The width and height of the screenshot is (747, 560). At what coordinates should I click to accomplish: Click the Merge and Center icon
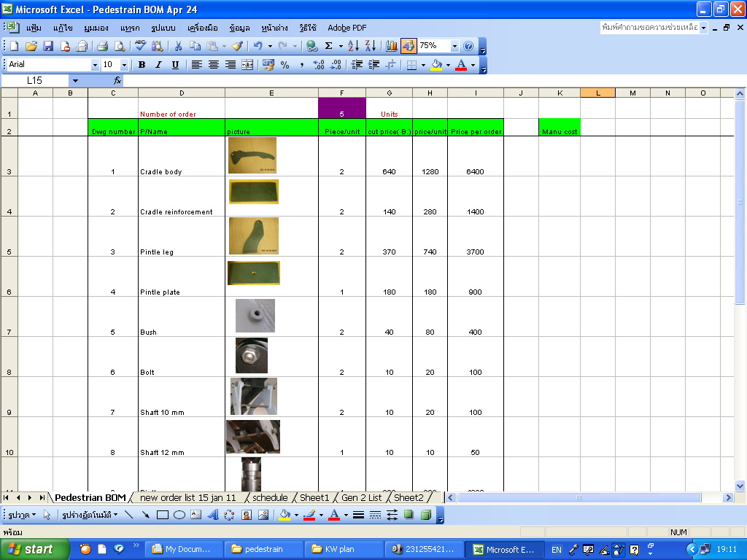click(247, 65)
